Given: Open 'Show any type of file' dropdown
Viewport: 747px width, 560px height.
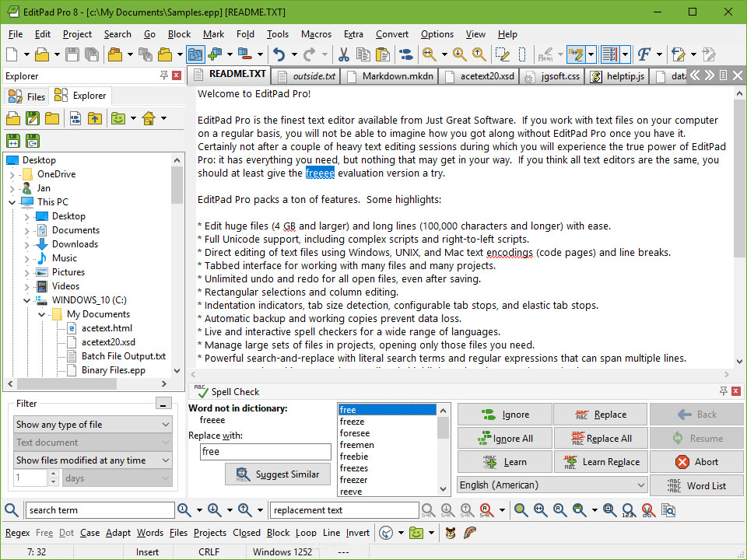Looking at the screenshot, I should [93, 425].
